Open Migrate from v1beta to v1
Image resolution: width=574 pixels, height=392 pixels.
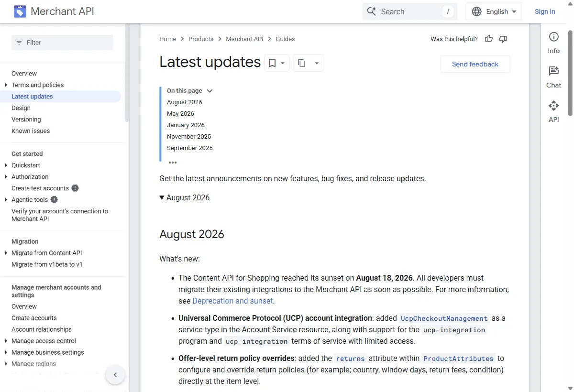point(47,264)
